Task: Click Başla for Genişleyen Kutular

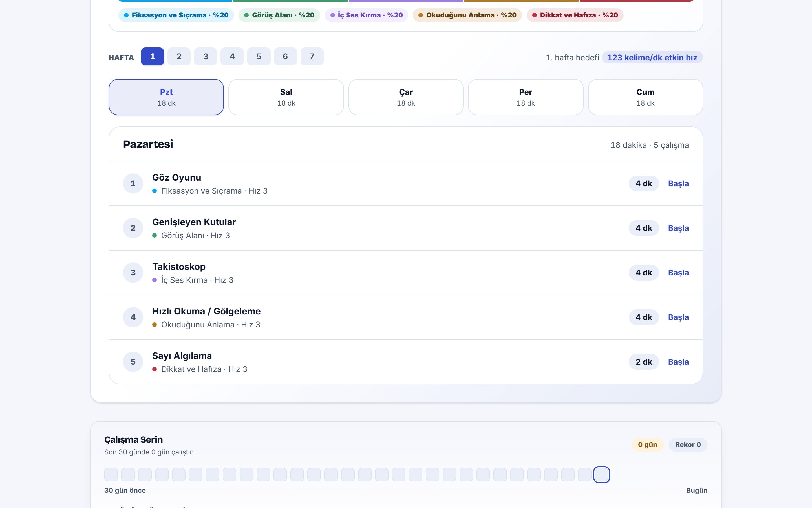Action: pos(678,228)
